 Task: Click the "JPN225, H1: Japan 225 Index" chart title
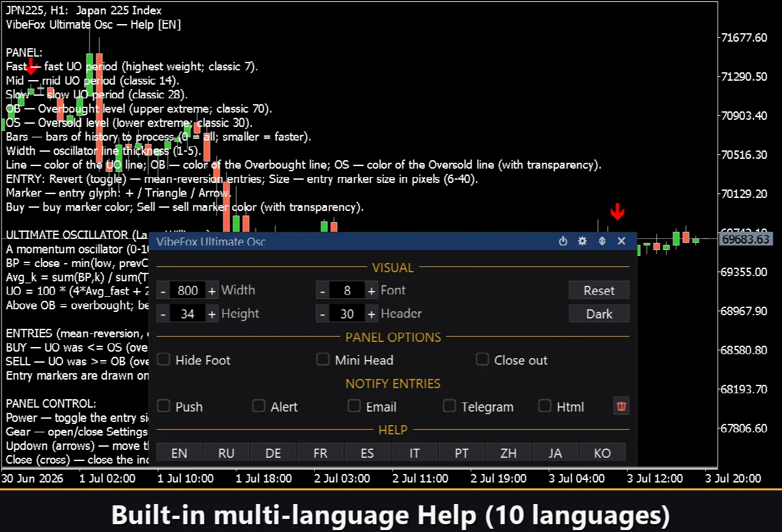tap(83, 10)
